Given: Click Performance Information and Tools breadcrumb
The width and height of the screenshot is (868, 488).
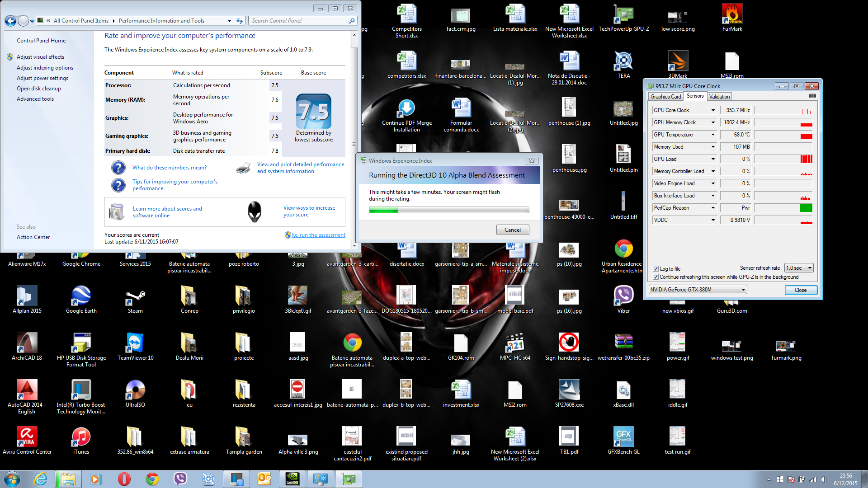Looking at the screenshot, I should [161, 21].
